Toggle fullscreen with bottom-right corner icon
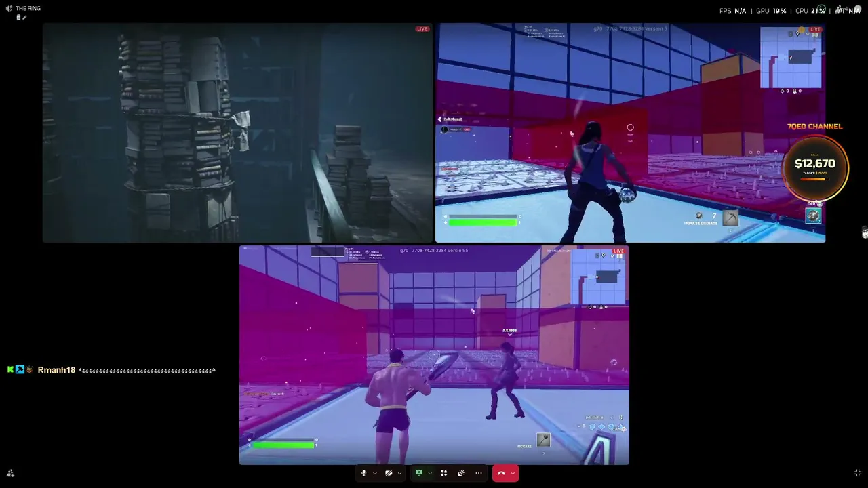 tap(858, 473)
